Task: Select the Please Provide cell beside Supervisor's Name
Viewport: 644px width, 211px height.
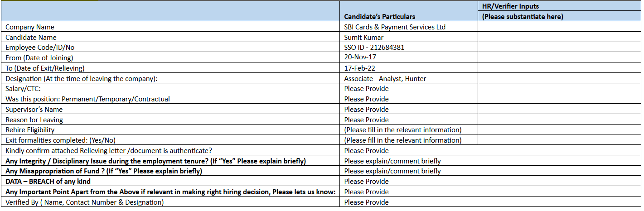Action: 366,110
